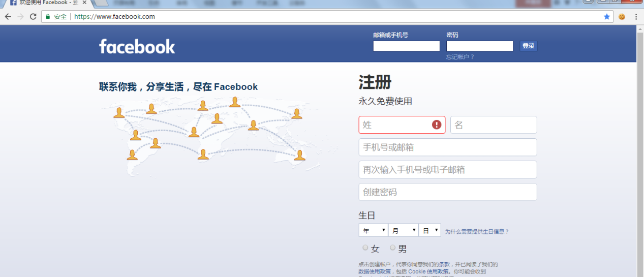Click the address bar URL

tap(114, 17)
